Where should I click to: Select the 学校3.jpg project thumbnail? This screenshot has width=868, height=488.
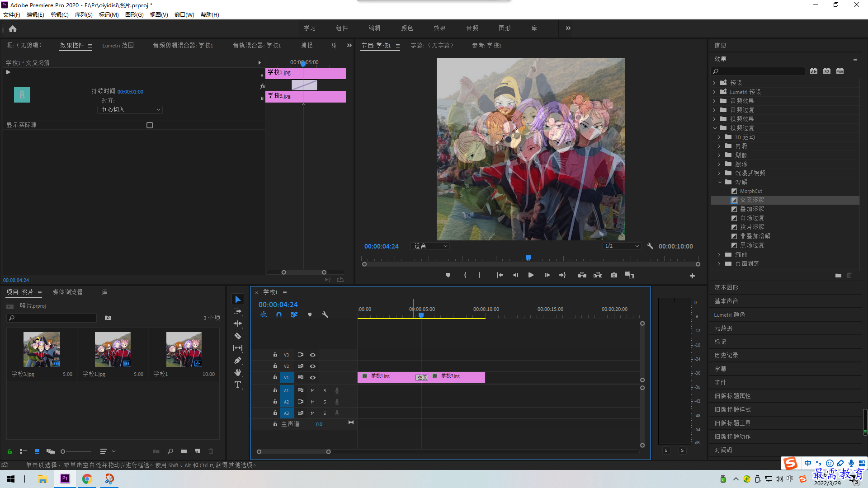(42, 349)
